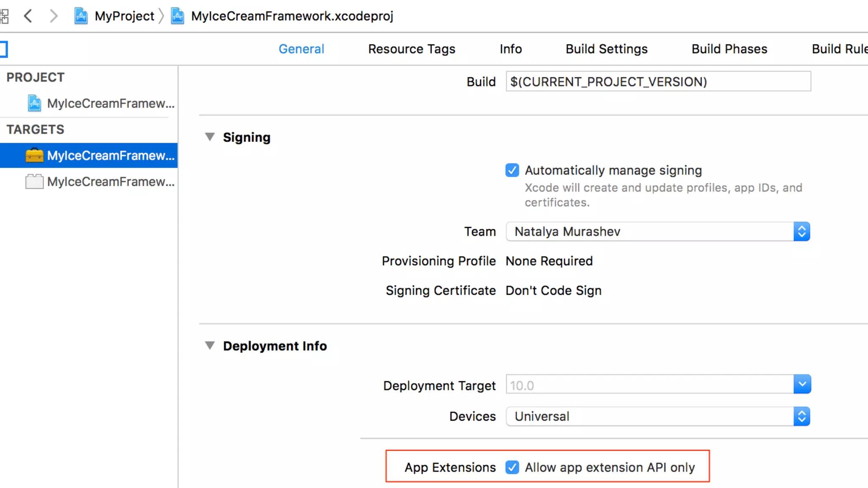Uncheck Automatically manage signing

[512, 170]
